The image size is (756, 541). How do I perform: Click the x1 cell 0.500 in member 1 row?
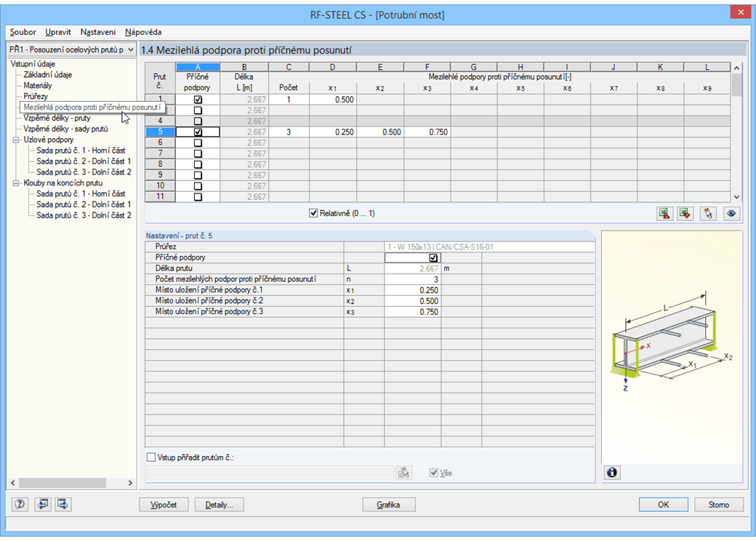coord(333,100)
